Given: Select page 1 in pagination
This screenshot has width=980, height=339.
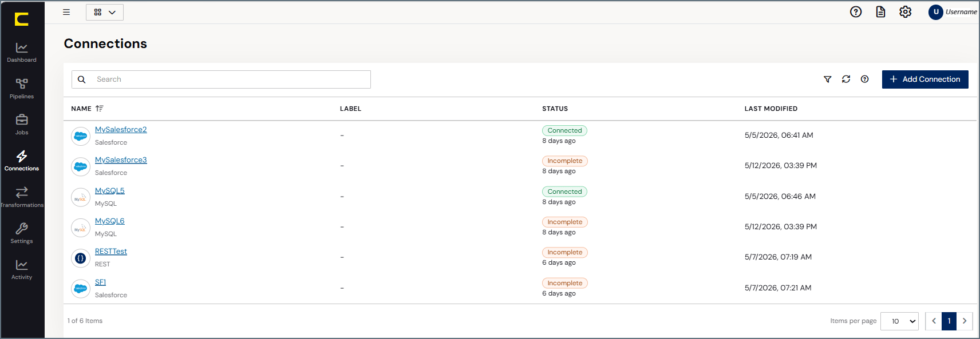Looking at the screenshot, I should pos(949,321).
